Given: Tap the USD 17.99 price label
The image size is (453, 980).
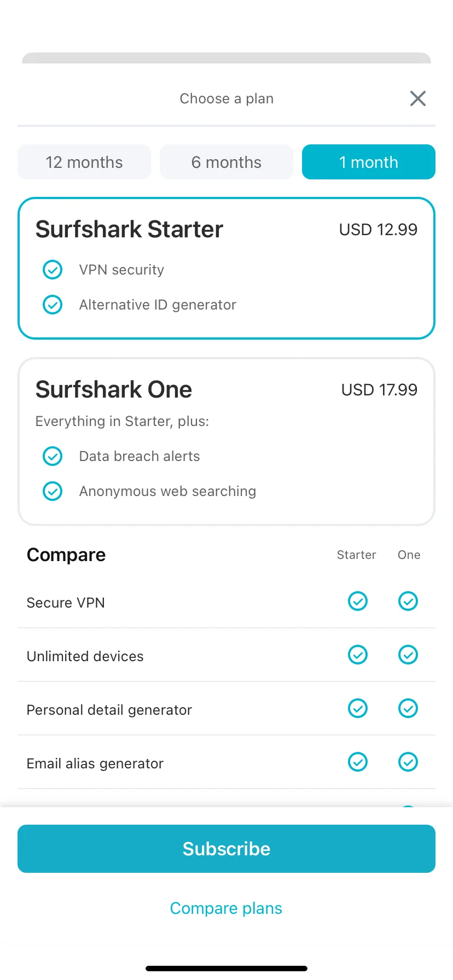Looking at the screenshot, I should (x=379, y=390).
